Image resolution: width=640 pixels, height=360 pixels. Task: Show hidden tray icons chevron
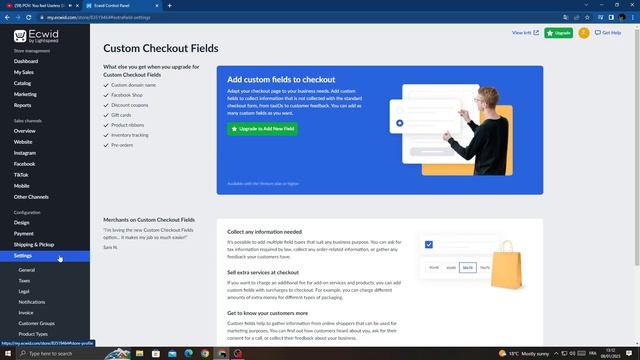556,353
